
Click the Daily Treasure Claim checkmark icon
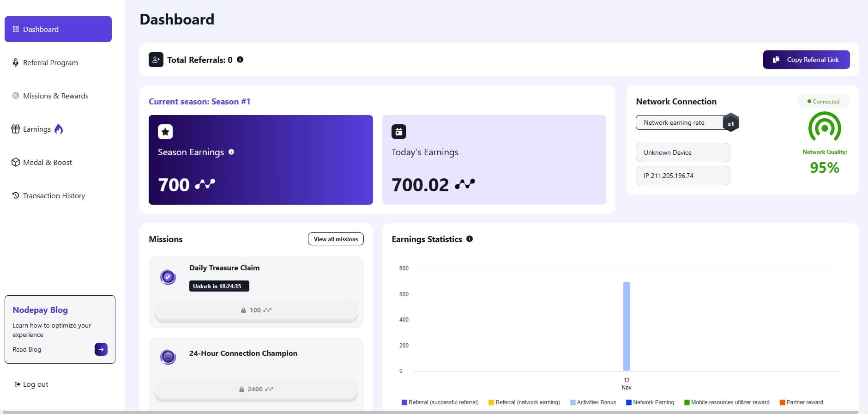[x=168, y=277]
